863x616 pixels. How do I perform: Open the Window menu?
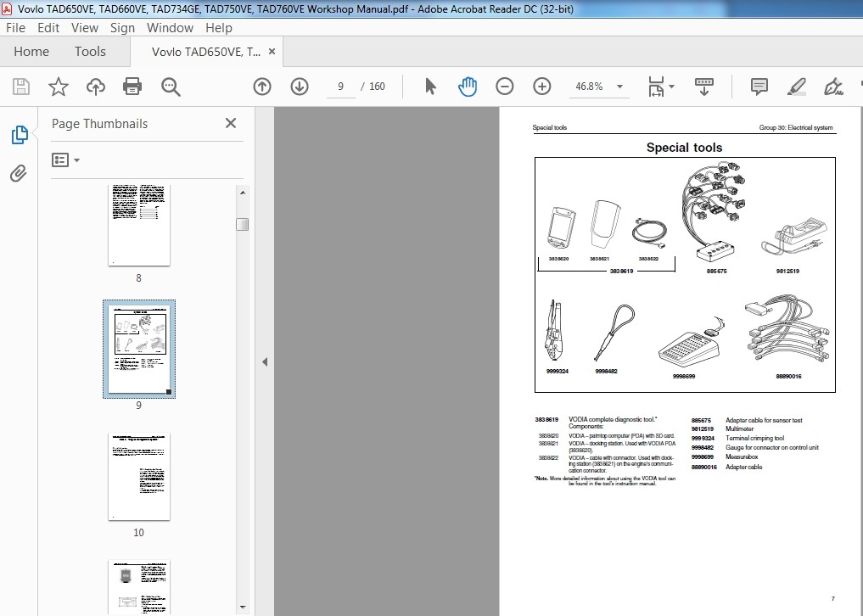pyautogui.click(x=170, y=27)
